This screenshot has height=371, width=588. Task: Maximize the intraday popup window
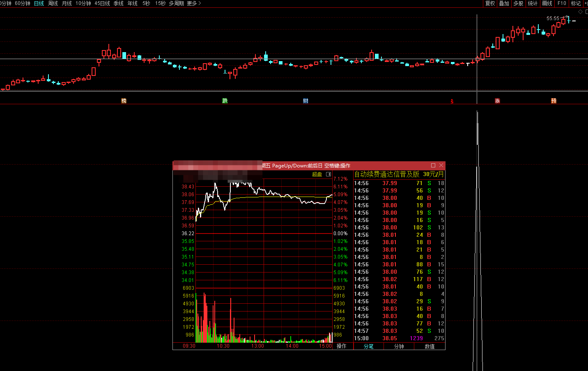click(x=433, y=165)
